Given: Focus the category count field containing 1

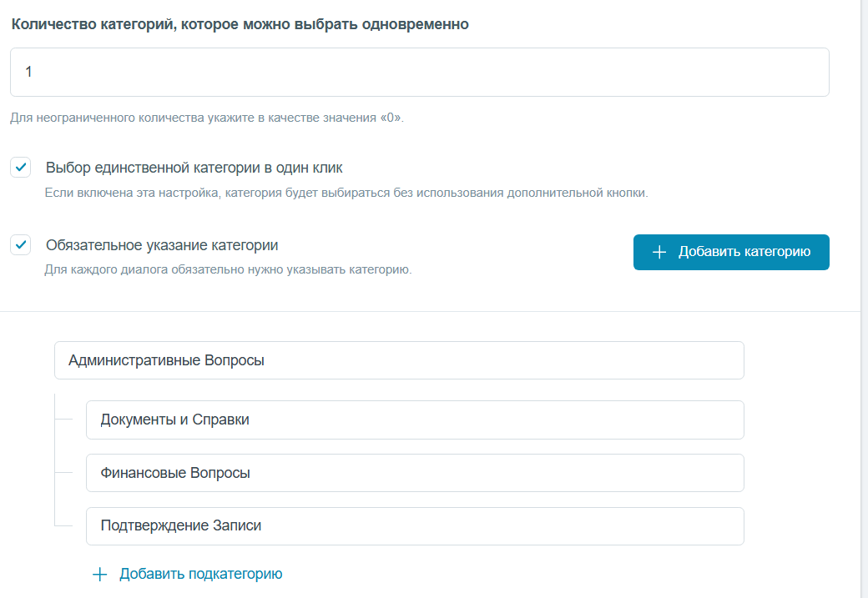Looking at the screenshot, I should (419, 73).
